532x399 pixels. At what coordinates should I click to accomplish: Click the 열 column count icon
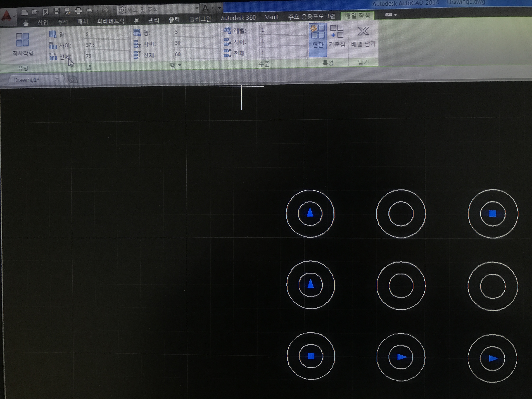tap(53, 34)
